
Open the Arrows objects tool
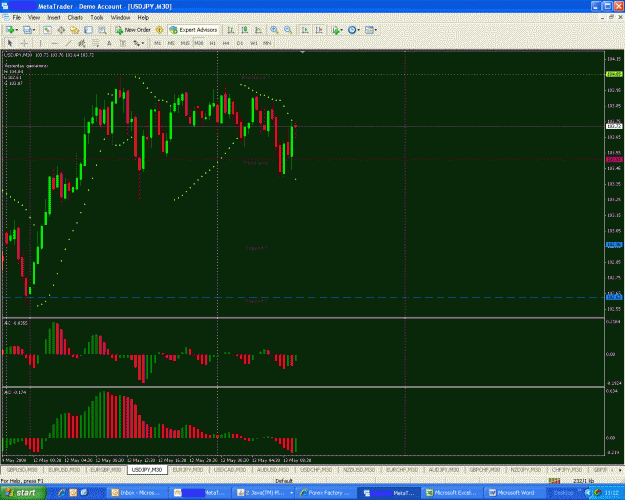pyautogui.click(x=136, y=43)
